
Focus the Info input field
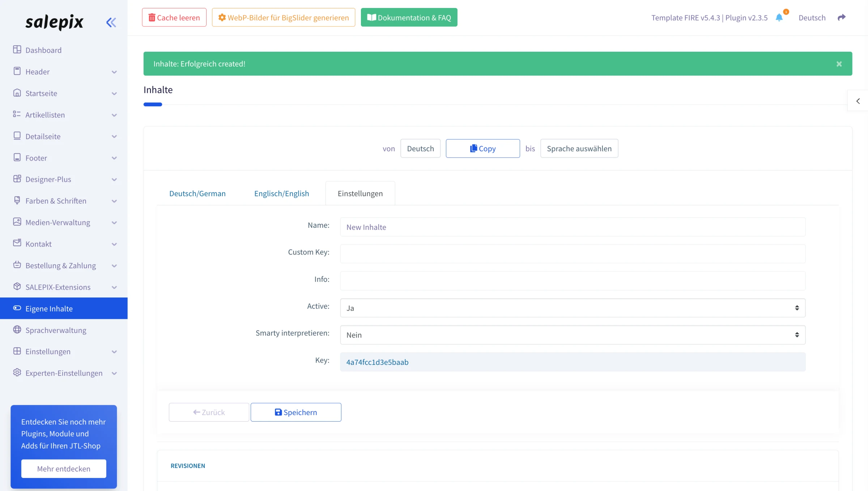(x=573, y=281)
